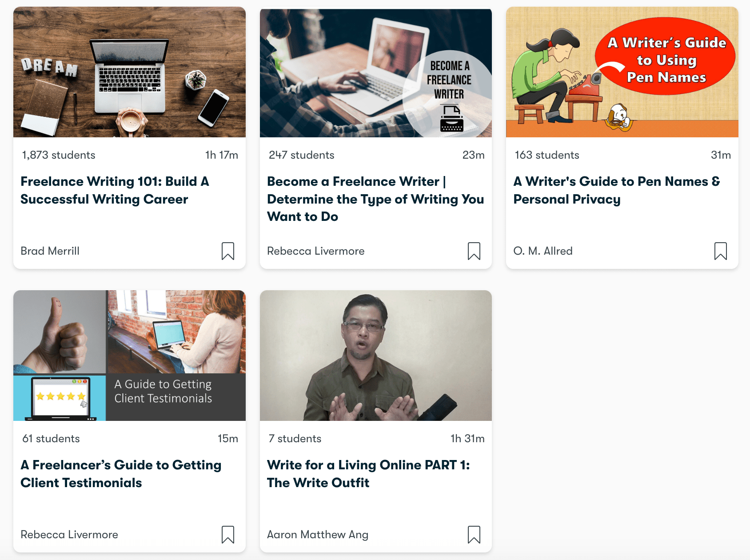
Task: Open A Writer's Guide to Pen Names title
Action: pyautogui.click(x=617, y=190)
